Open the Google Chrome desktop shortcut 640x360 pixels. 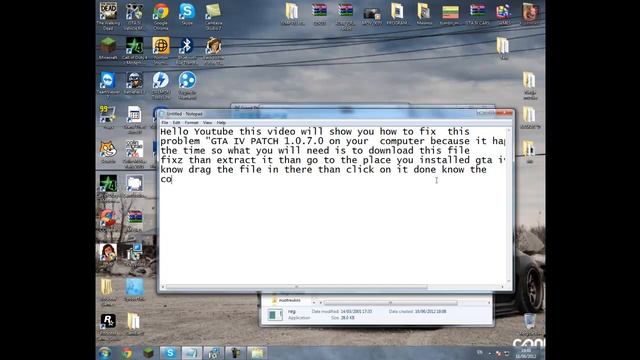point(160,16)
